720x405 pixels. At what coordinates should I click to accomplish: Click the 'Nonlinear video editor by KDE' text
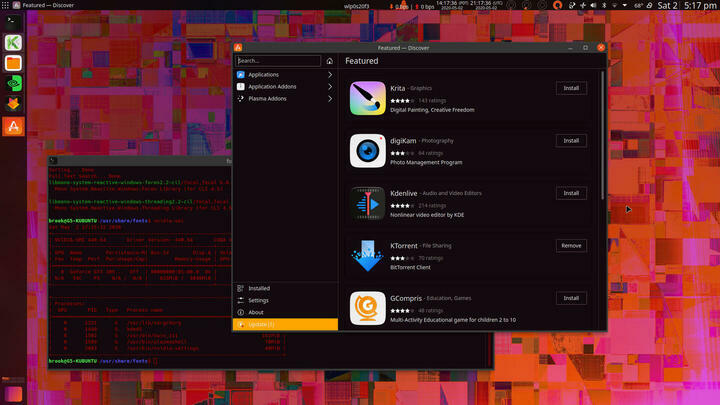click(427, 215)
